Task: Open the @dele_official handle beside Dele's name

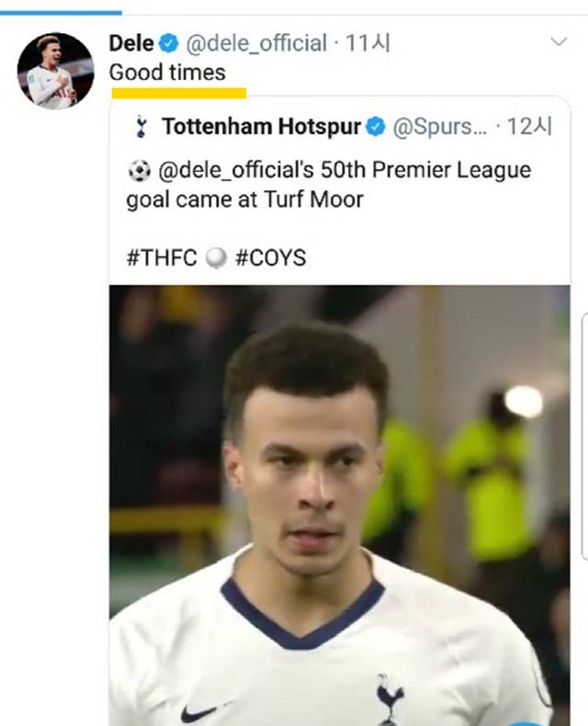Action: pos(256,43)
